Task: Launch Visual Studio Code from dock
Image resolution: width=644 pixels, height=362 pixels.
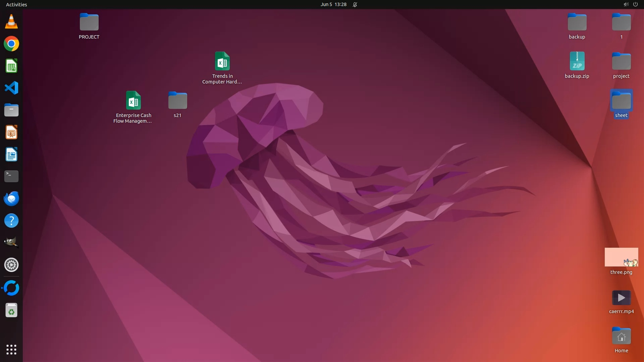Action: pyautogui.click(x=11, y=88)
